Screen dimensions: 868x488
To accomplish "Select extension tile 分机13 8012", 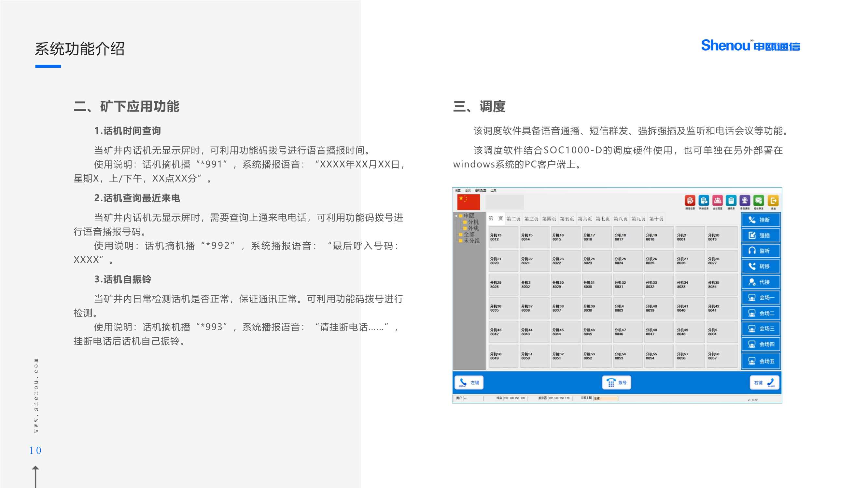I will coord(503,237).
